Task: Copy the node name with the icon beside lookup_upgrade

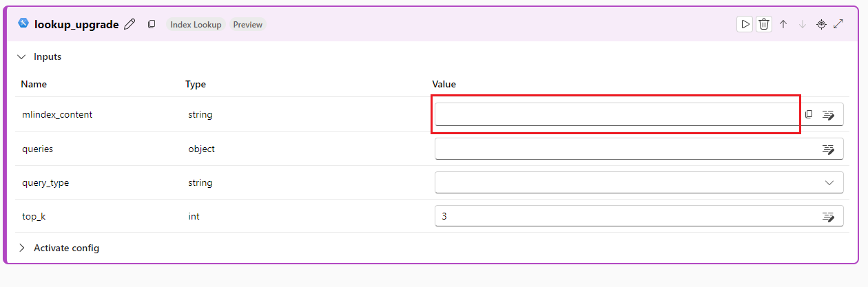Action: 152,24
